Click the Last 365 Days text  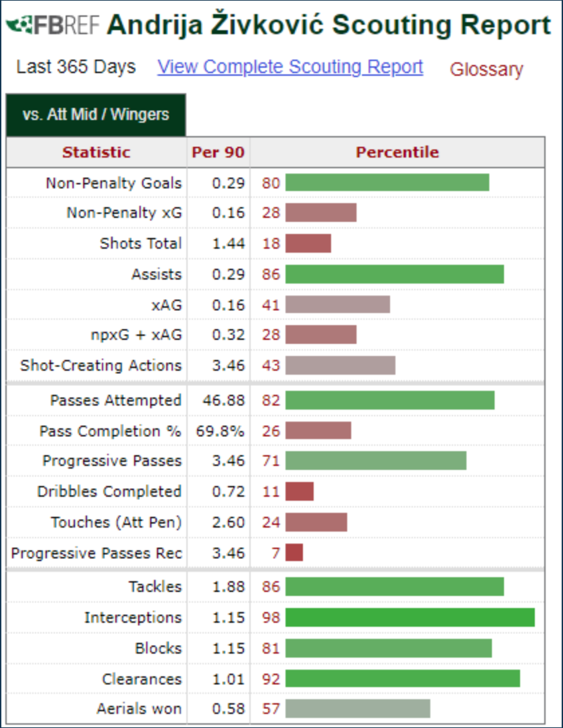click(x=76, y=67)
